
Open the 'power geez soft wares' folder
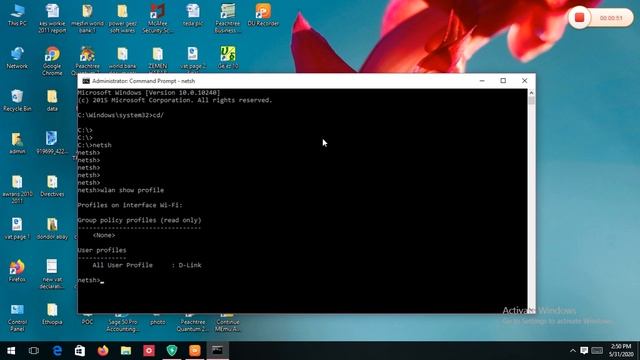pos(122,18)
